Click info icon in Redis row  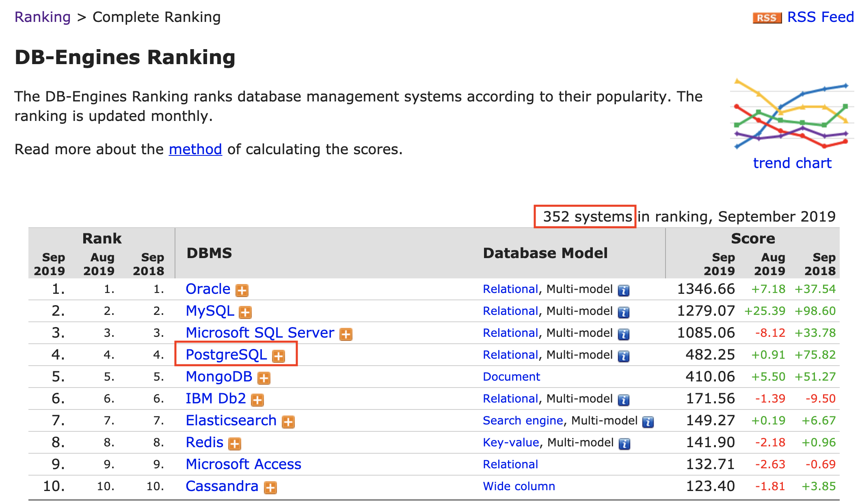coord(624,444)
